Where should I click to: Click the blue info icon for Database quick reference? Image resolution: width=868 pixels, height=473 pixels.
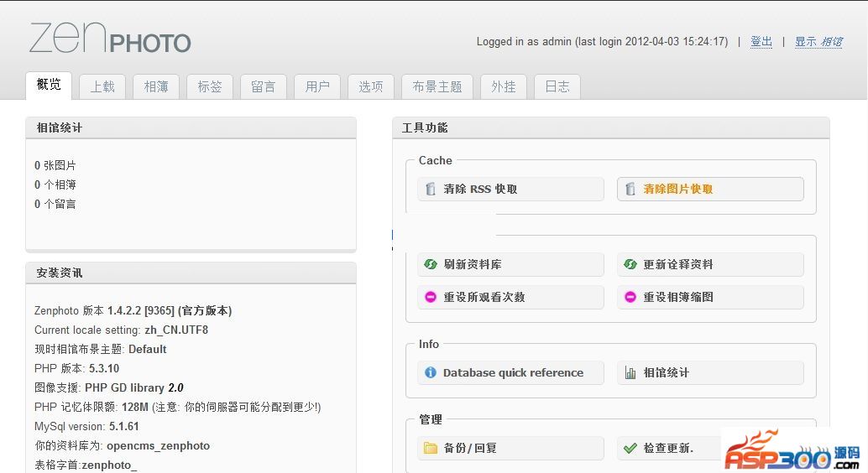point(431,372)
